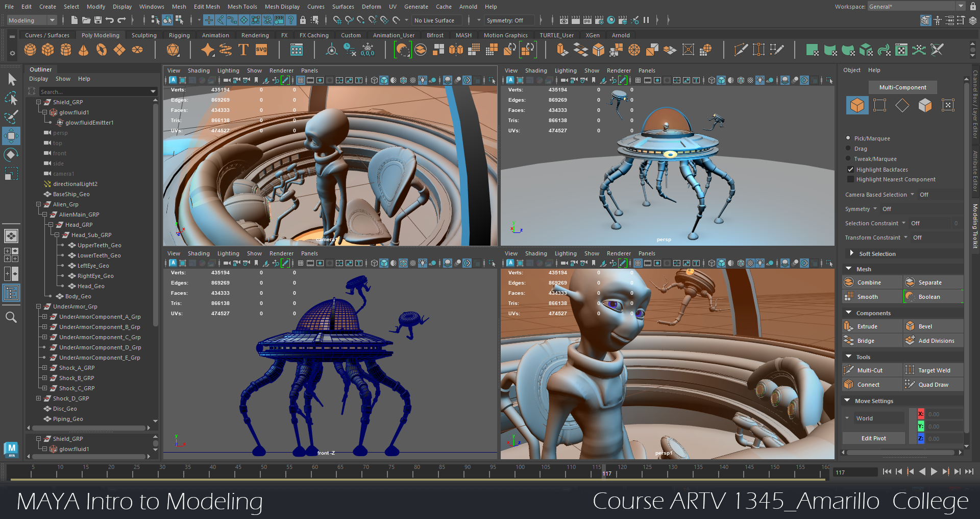Click the Multi-Component button
Image resolution: width=980 pixels, height=519 pixels.
coord(903,87)
